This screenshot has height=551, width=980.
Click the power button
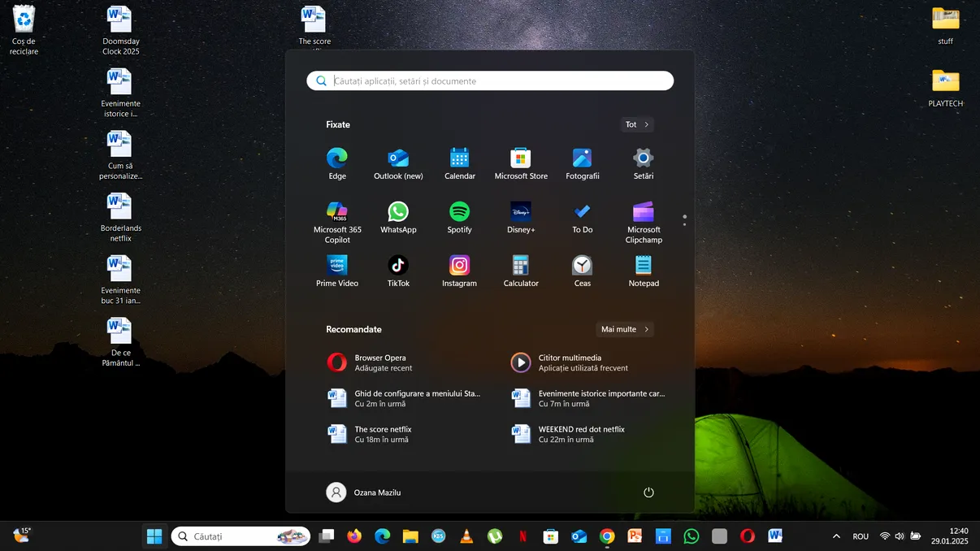click(648, 492)
